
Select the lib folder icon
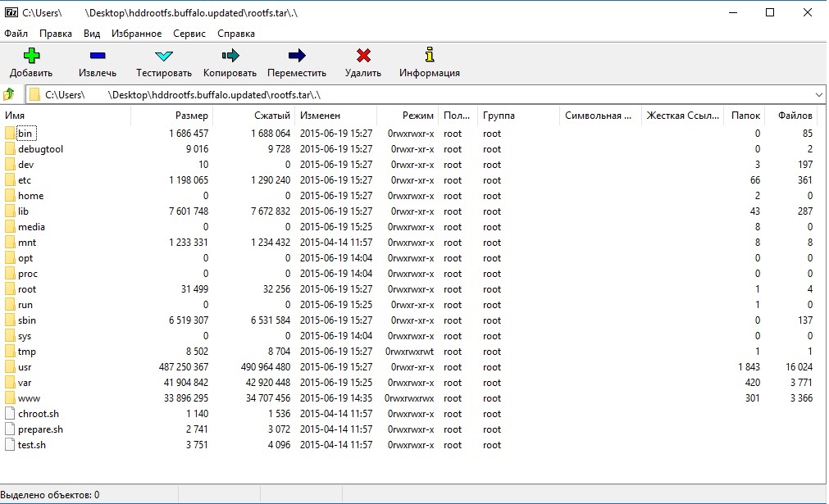click(10, 211)
